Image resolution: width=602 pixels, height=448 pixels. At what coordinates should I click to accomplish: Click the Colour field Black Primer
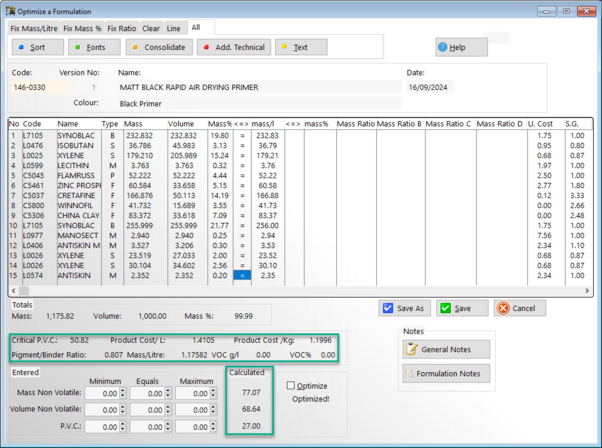(259, 103)
